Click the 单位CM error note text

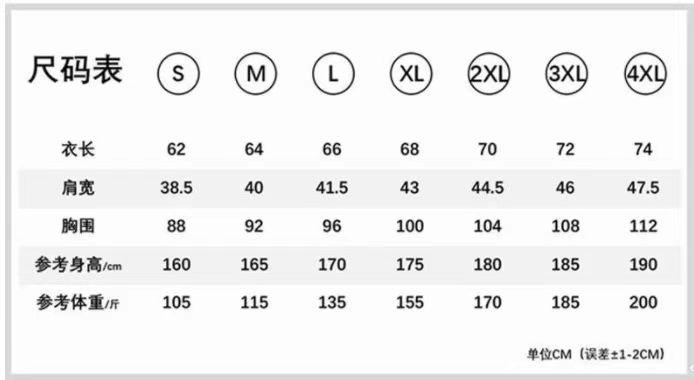(x=596, y=354)
